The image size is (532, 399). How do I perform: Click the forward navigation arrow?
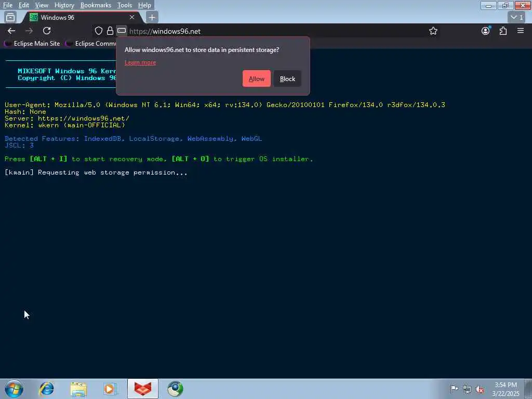[29, 31]
